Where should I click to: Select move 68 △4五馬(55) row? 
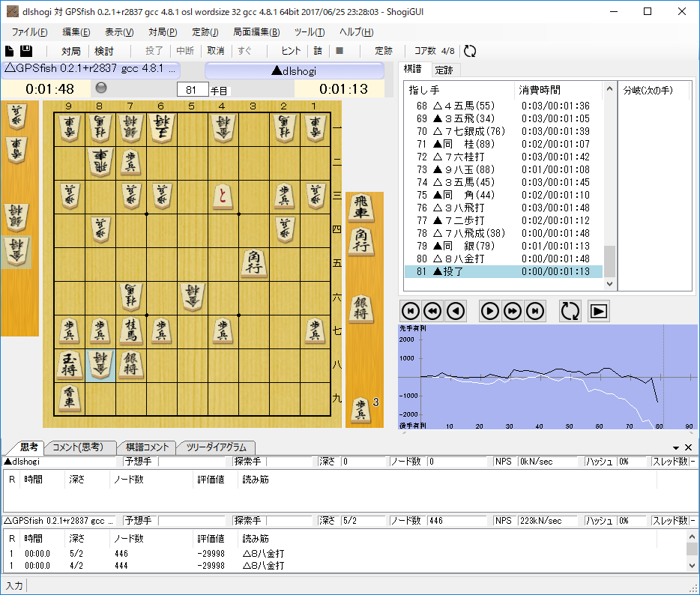pyautogui.click(x=503, y=106)
